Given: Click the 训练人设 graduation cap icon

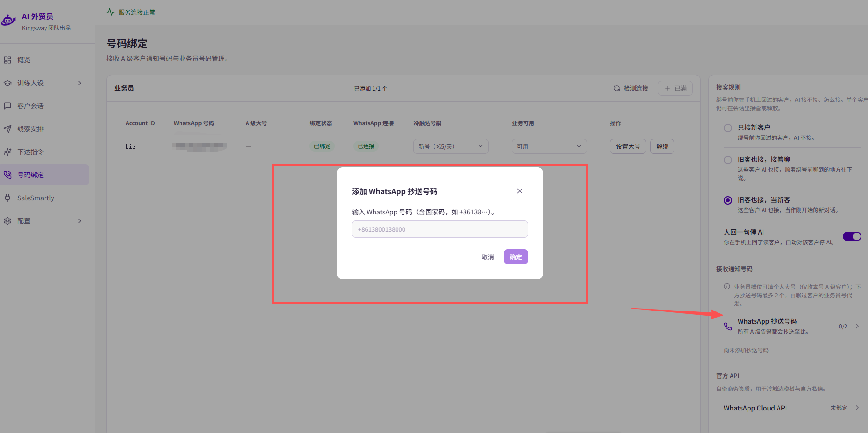Looking at the screenshot, I should point(7,83).
